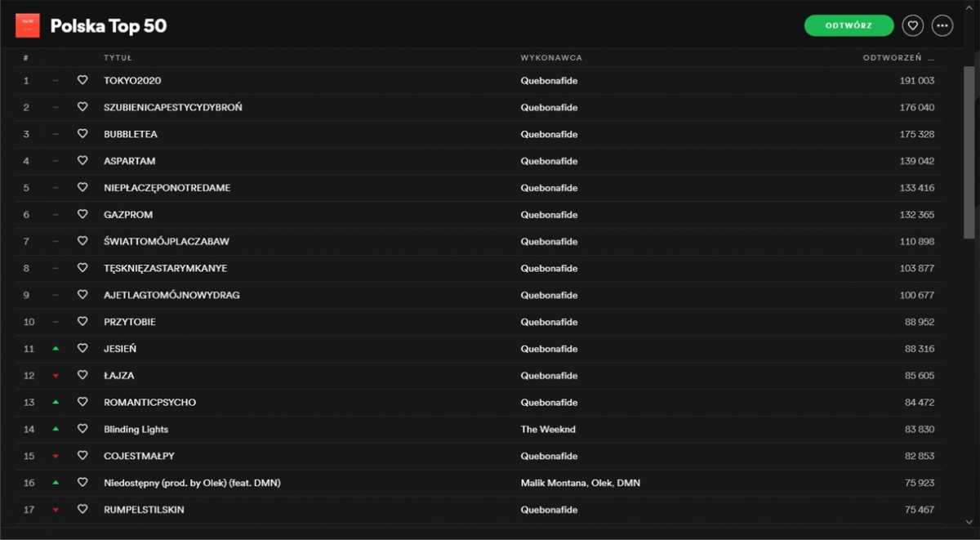Sort by the WYKONAWCA column header
Image resolution: width=980 pixels, height=540 pixels.
click(x=551, y=58)
